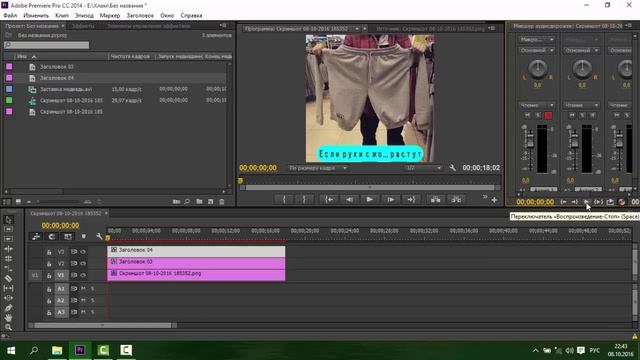Open the Program Monitor zoom level dropdown

click(x=317, y=168)
